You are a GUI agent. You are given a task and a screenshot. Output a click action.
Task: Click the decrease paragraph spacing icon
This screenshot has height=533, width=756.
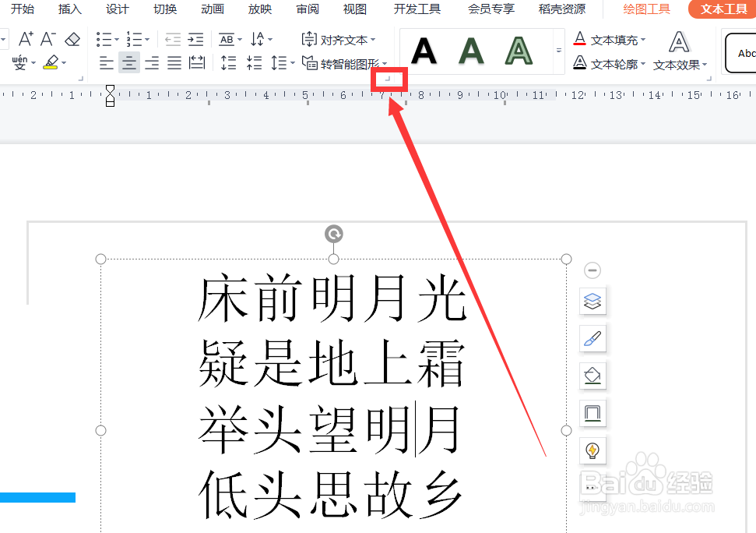coord(254,62)
